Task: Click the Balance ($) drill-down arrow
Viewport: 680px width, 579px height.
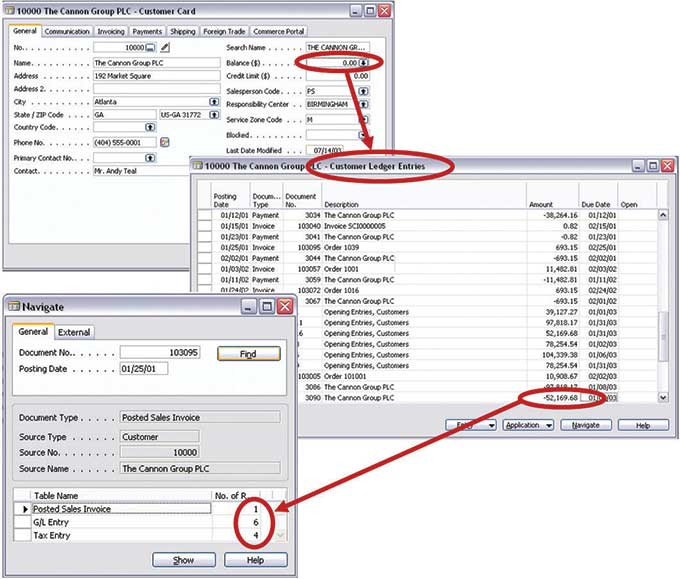Action: (x=363, y=62)
